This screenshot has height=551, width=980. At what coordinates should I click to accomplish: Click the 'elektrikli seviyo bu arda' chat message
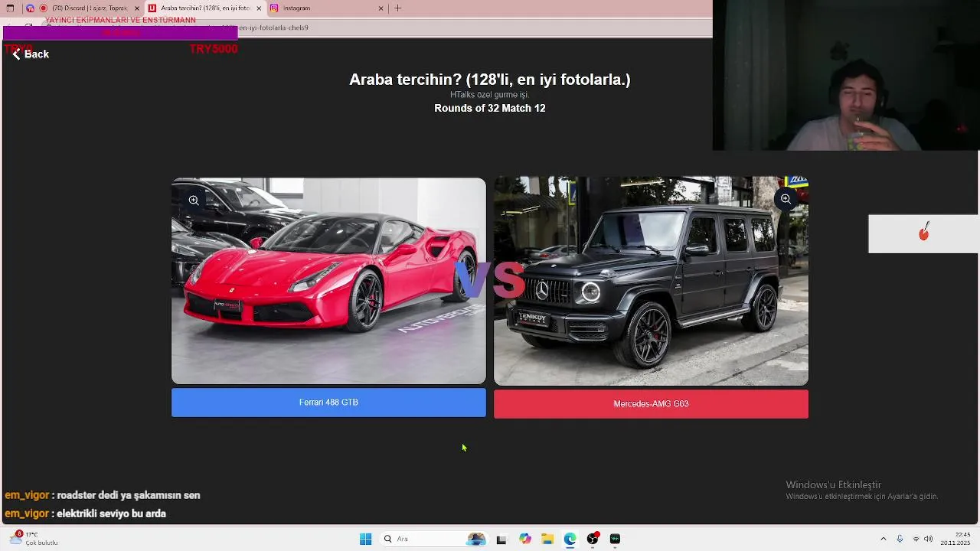coord(111,514)
